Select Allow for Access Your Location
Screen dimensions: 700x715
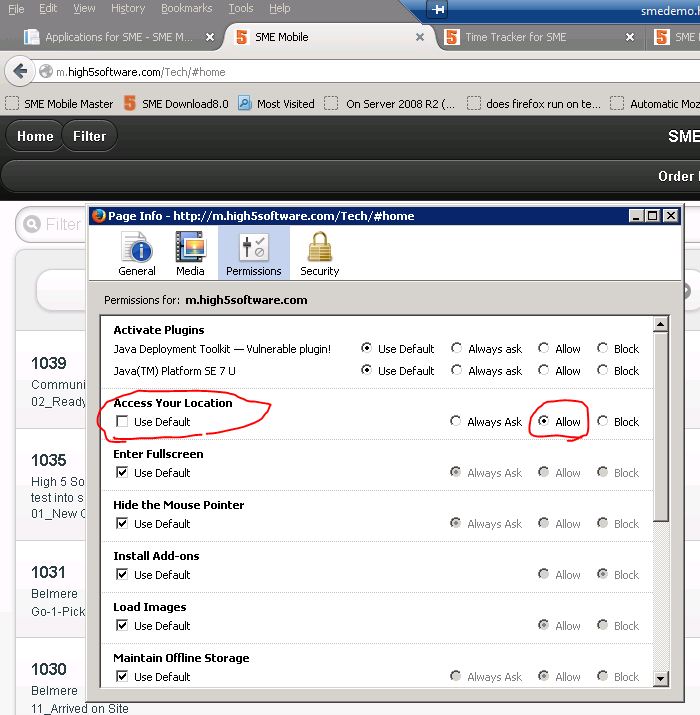pos(543,421)
